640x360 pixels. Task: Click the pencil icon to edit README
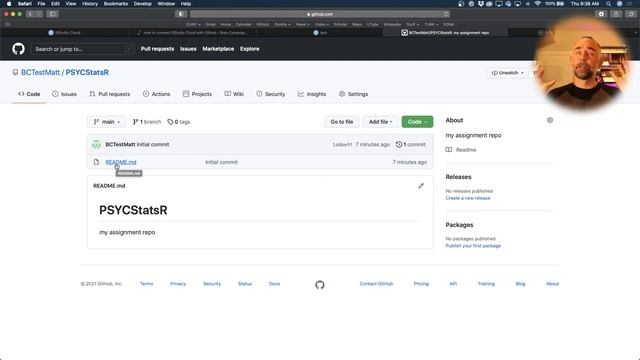(421, 186)
